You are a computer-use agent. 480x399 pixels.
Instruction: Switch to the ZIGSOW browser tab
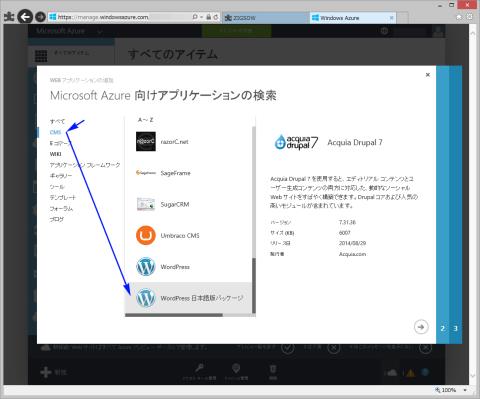coord(266,18)
